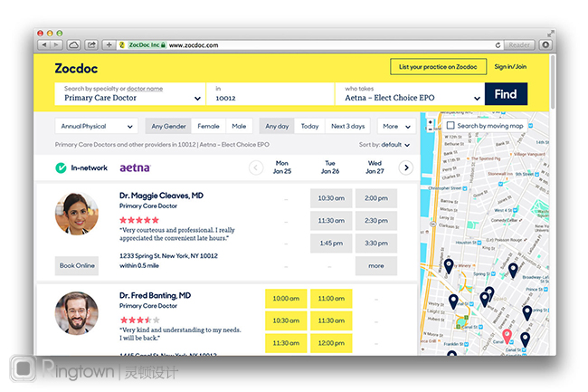Show more times for Dr. Cleaves

click(376, 265)
